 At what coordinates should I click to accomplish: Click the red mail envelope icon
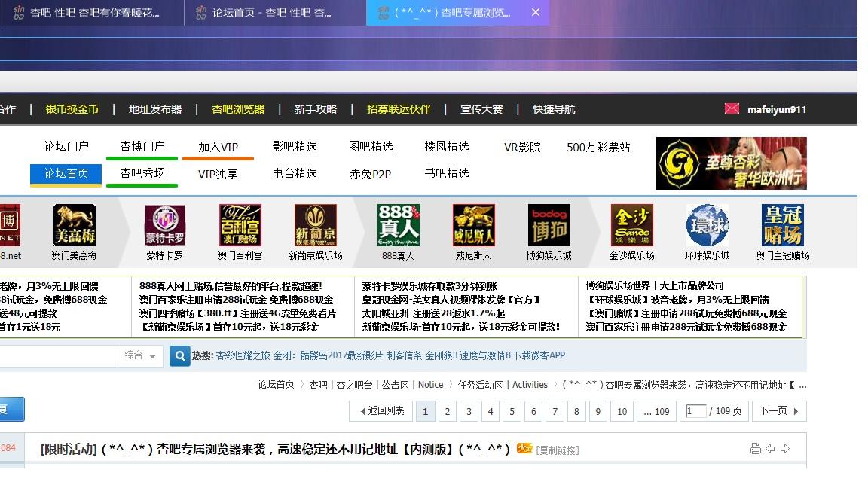[732, 108]
